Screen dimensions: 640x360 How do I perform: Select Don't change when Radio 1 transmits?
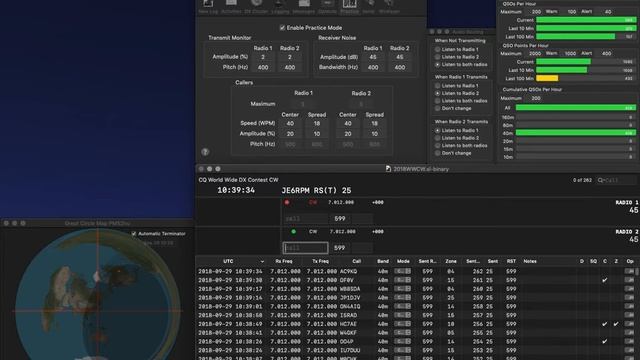[x=438, y=109]
